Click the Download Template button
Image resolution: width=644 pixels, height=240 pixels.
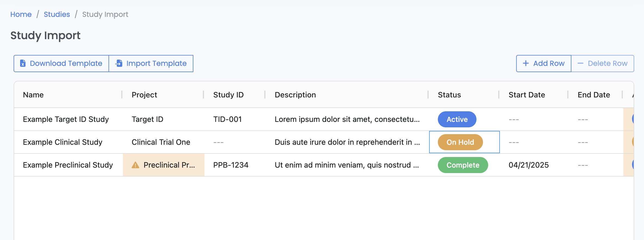(x=61, y=63)
